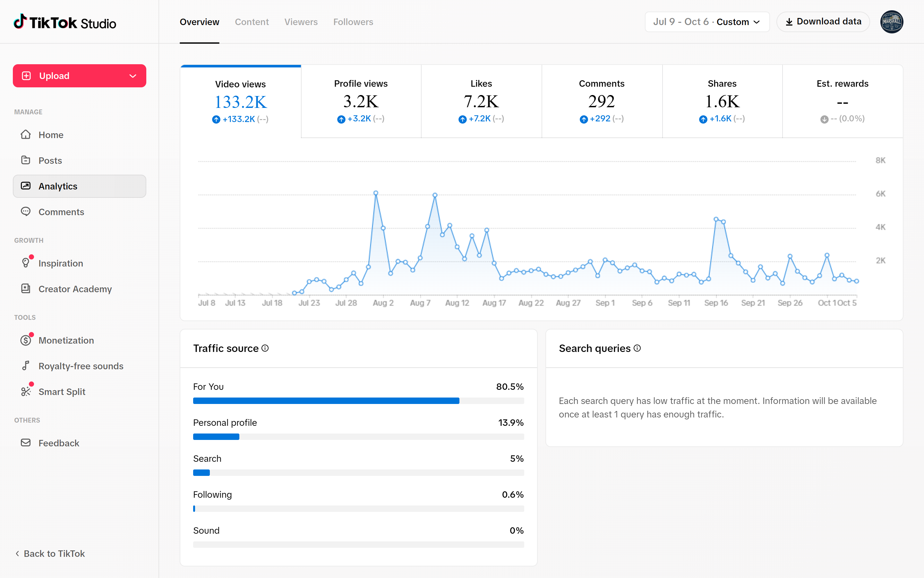Select the Analytics chart icon
This screenshot has height=578, width=924.
pyautogui.click(x=26, y=186)
